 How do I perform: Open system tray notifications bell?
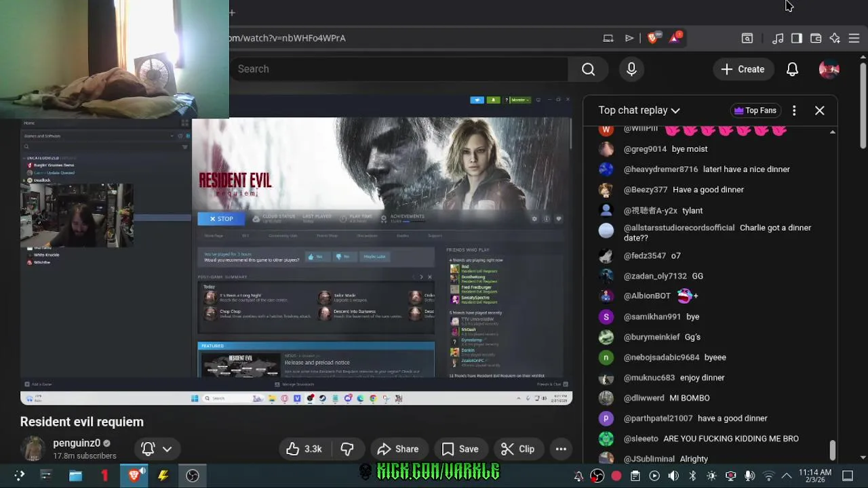coord(578,476)
